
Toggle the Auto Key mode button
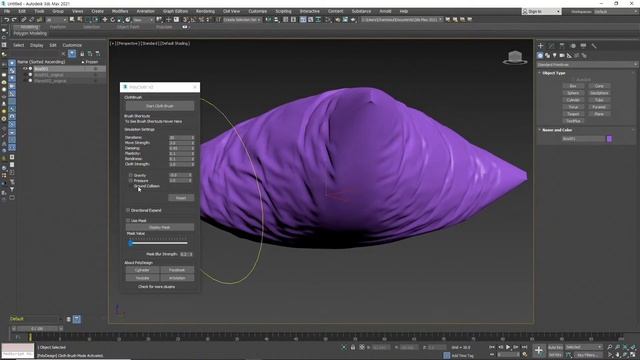coord(555,347)
